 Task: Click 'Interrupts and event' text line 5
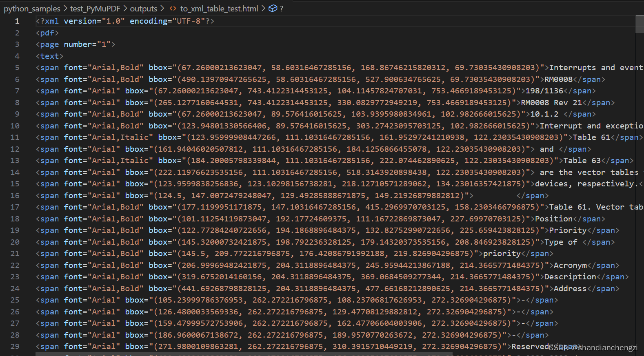596,68
